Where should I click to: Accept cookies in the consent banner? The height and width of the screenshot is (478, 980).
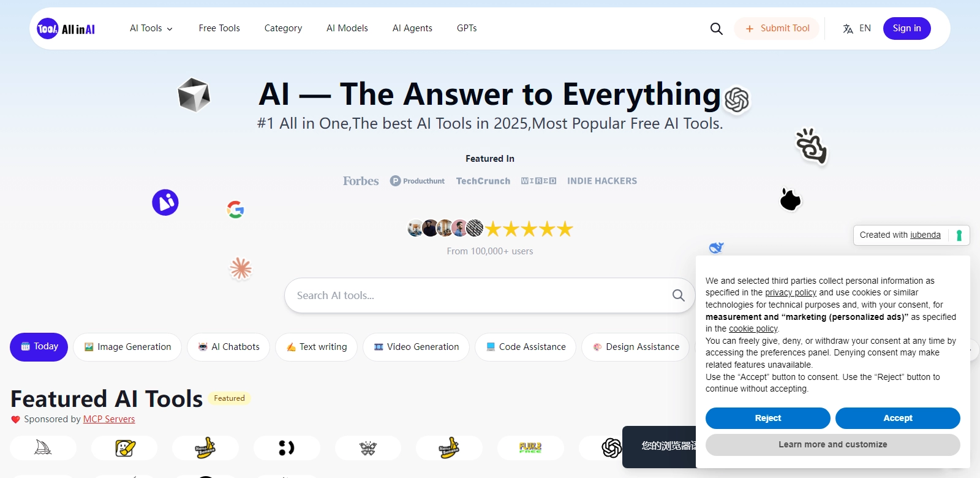tap(898, 418)
